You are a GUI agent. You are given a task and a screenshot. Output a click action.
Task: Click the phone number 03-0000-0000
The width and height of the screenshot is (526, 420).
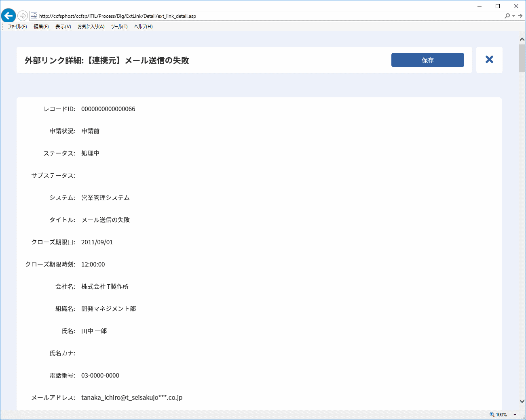coord(100,376)
